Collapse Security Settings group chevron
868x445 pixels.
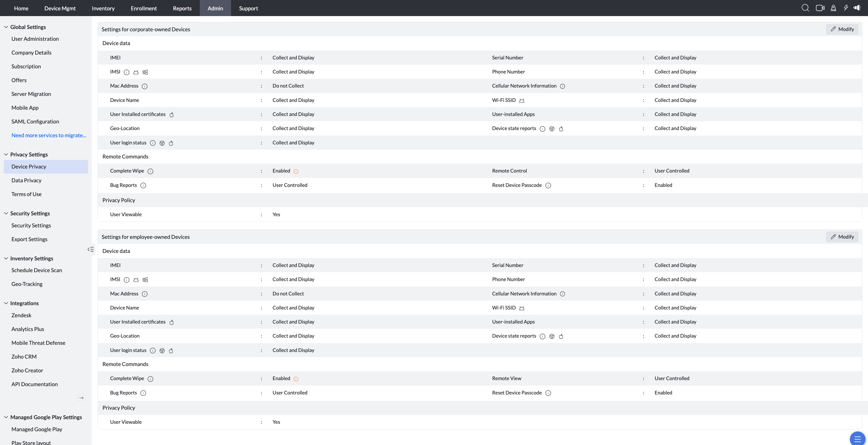(x=6, y=213)
